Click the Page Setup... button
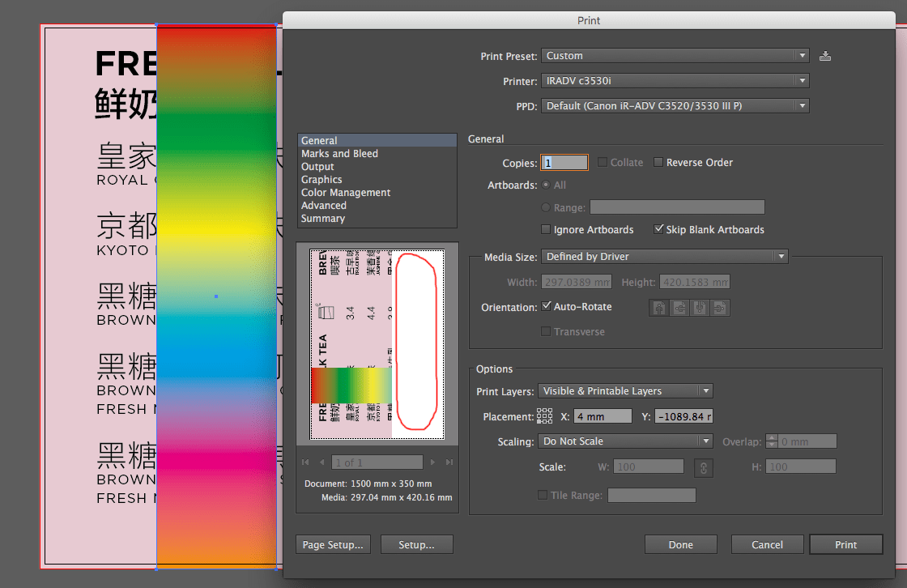Screen dimensions: 907x588 coord(333,544)
